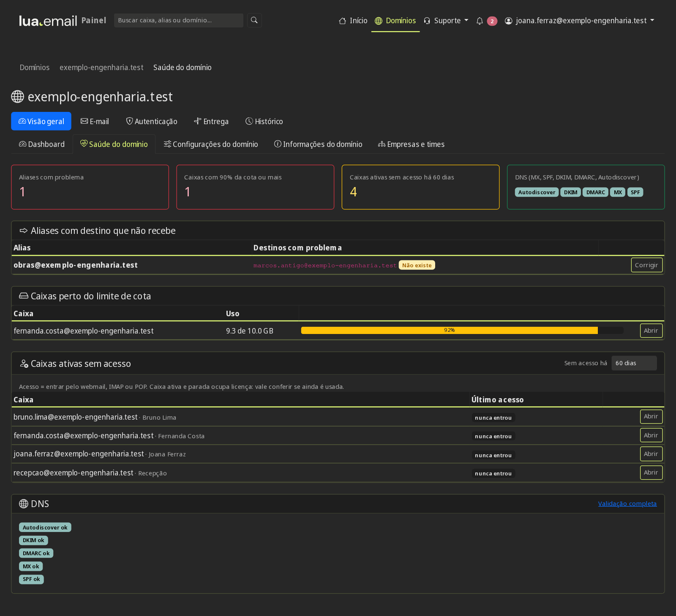The width and height of the screenshot is (676, 616).
Task: Open the joana.ferraz account dropdown
Action: pyautogui.click(x=580, y=21)
